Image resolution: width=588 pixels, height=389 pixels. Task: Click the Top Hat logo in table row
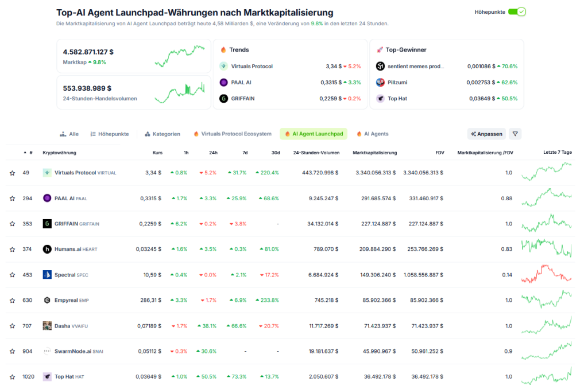click(x=47, y=376)
